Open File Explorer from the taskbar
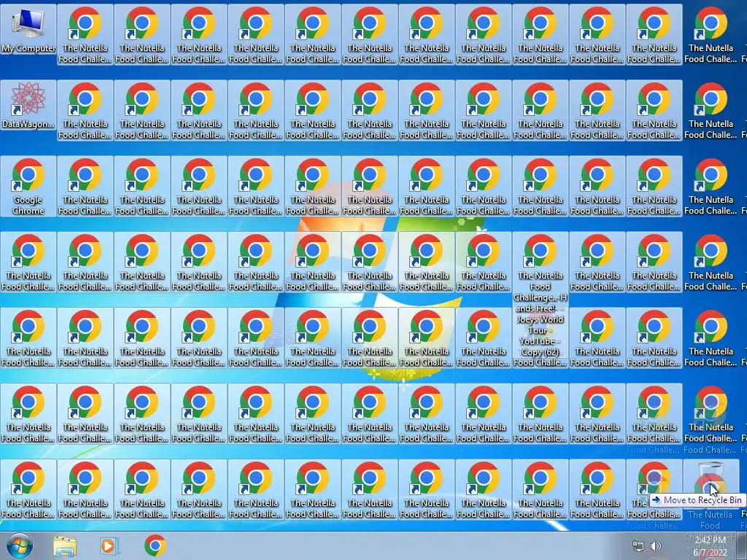 tap(65, 545)
